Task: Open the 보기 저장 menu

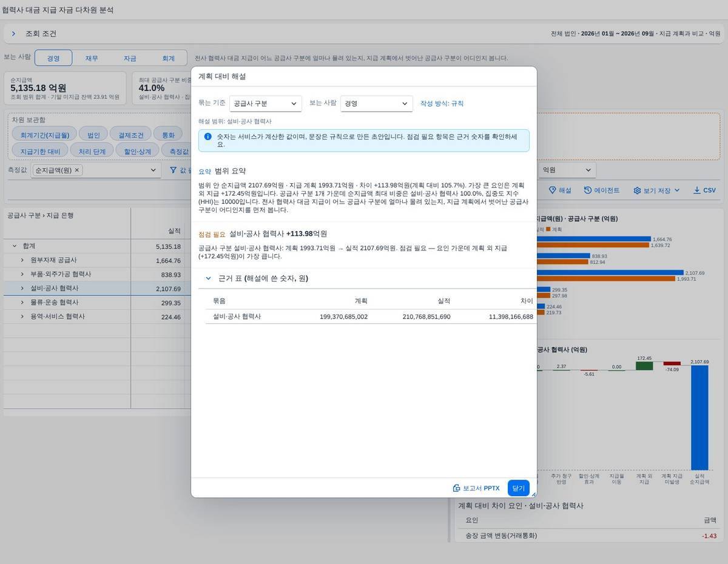Action: tap(656, 190)
